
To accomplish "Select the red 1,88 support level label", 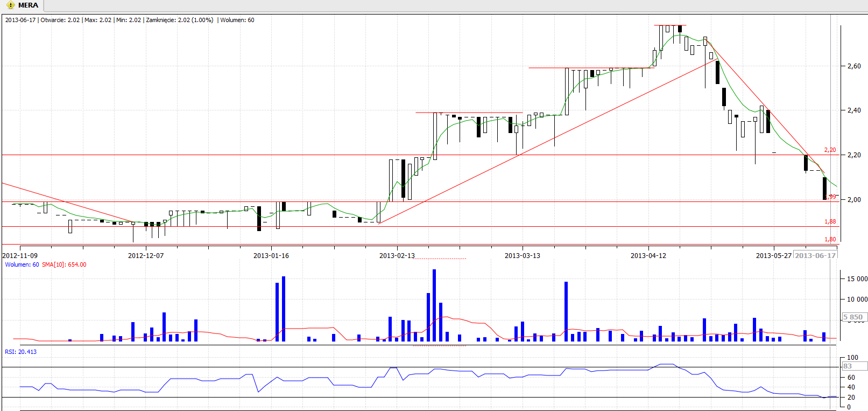I will (x=830, y=221).
